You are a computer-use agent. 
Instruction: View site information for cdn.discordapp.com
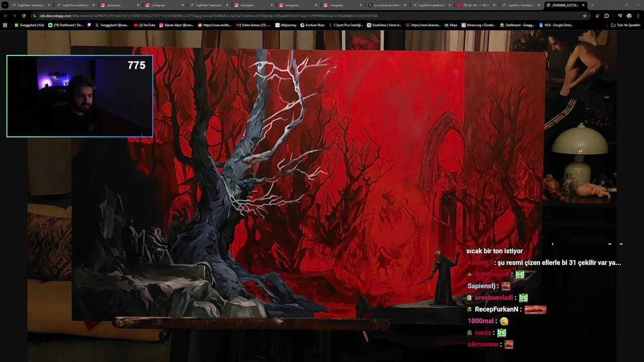click(35, 16)
